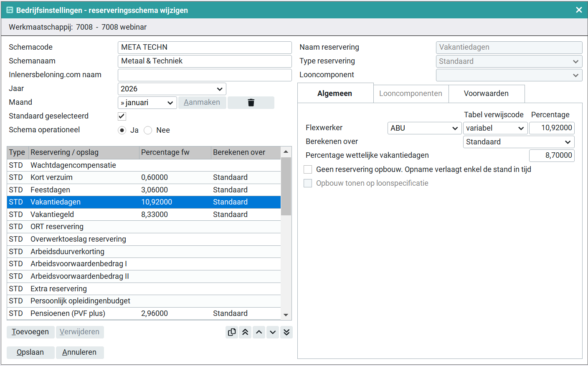Close the Bedrijfsinstellingen dialog window

[579, 10]
